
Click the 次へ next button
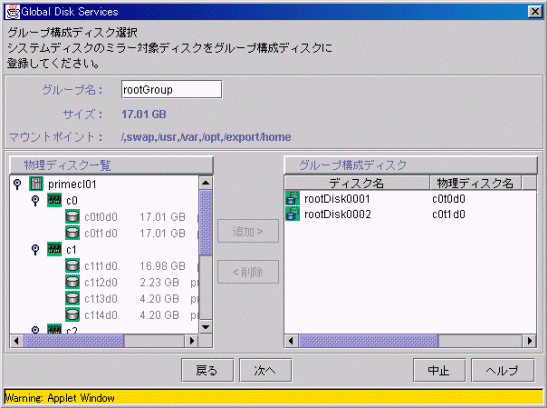(265, 370)
